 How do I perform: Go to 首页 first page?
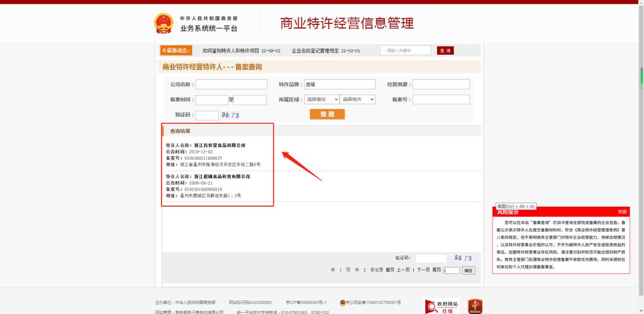coord(390,270)
